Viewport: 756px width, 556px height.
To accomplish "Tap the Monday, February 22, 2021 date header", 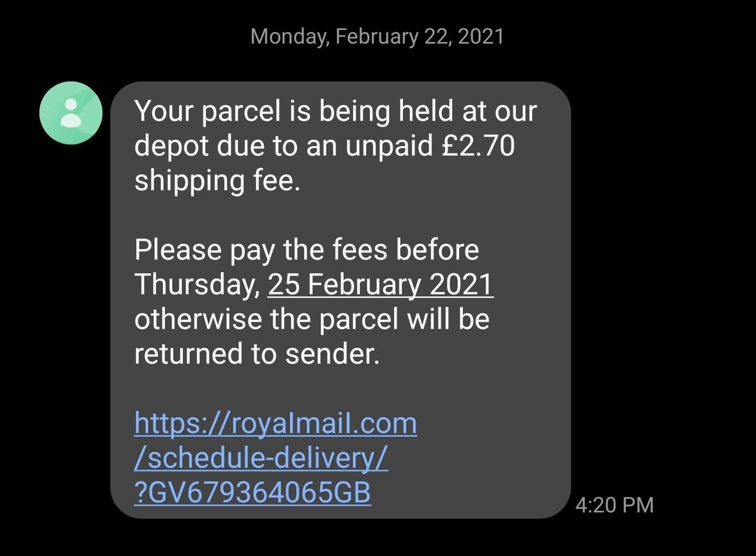I will 377,36.
